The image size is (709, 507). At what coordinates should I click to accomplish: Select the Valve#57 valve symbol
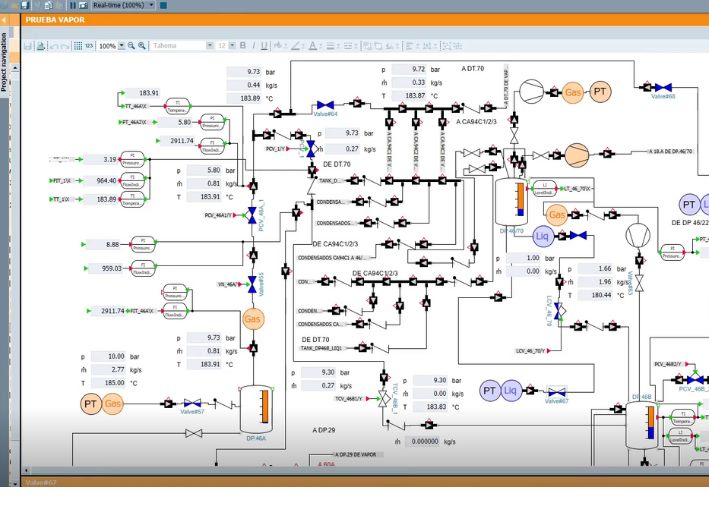click(192, 403)
